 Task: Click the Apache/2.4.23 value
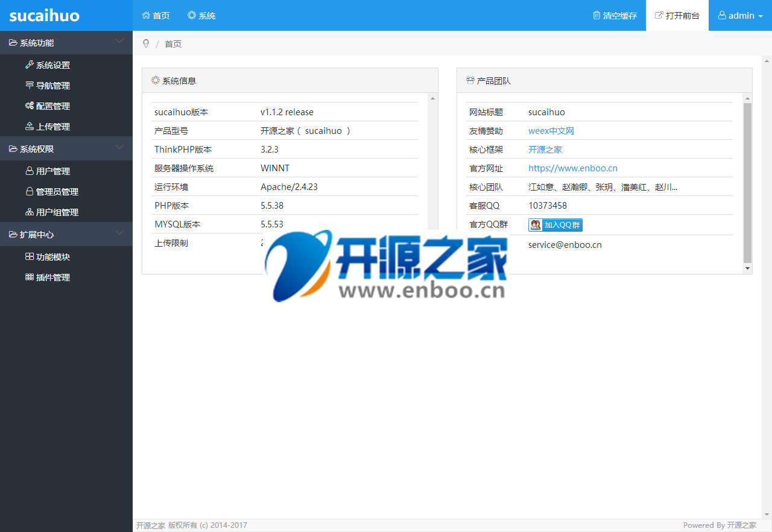point(289,187)
